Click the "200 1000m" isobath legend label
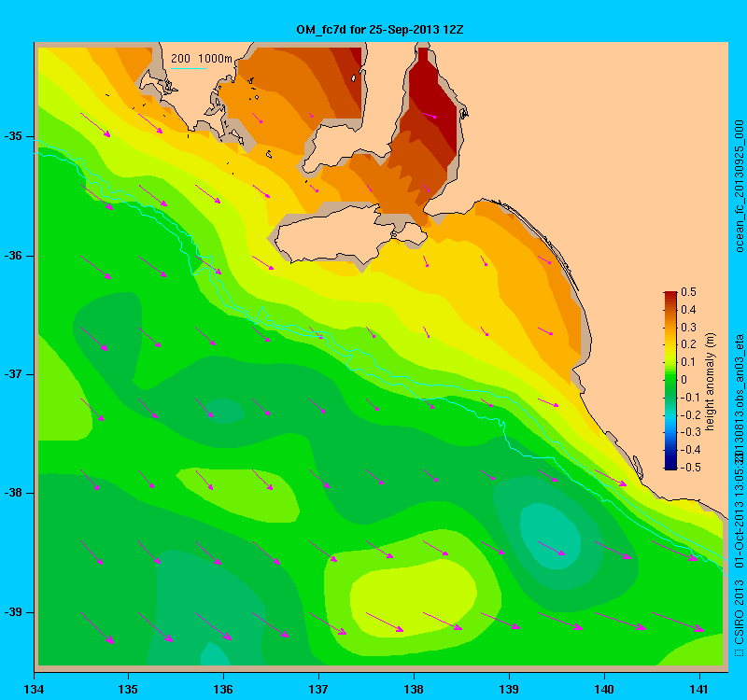The image size is (747, 700). click(x=202, y=59)
